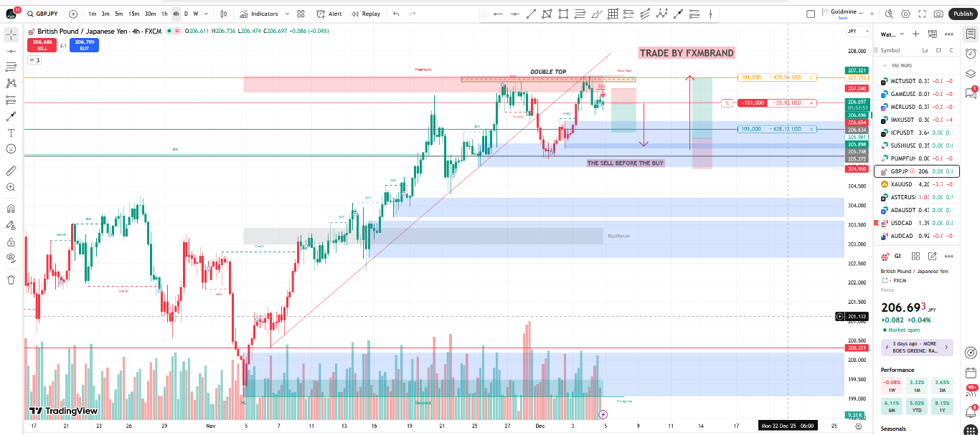Switch to 1m timeframe
This screenshot has height=435, width=980.
coord(93,14)
